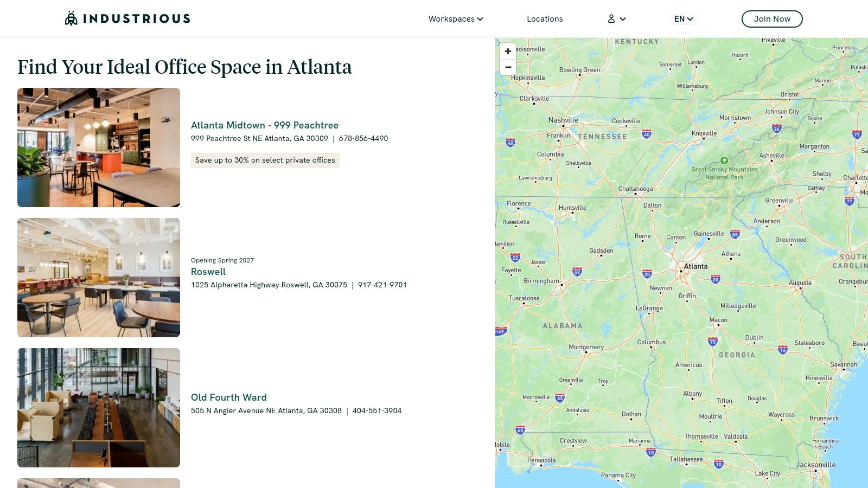Click Tallahassee label on the map
868x488 pixels.
pyautogui.click(x=686, y=459)
